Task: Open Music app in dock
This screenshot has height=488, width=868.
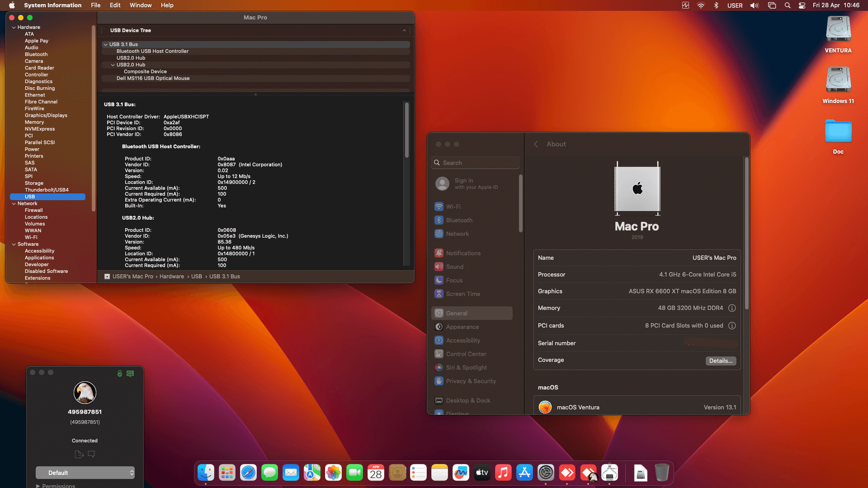Action: [x=503, y=473]
